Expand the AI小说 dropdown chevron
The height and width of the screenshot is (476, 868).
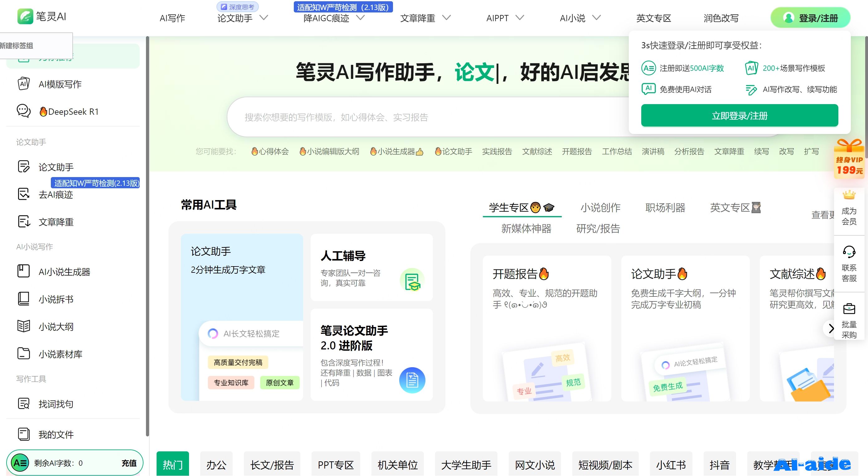596,17
